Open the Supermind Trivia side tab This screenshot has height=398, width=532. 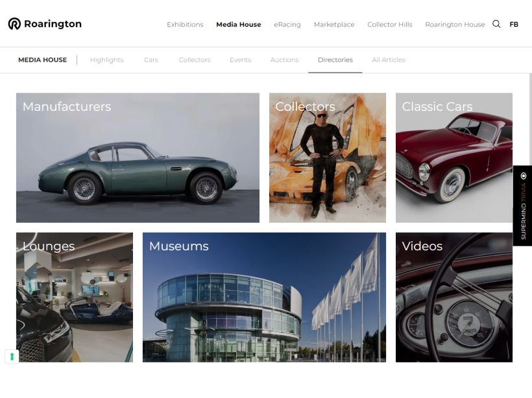tap(522, 205)
